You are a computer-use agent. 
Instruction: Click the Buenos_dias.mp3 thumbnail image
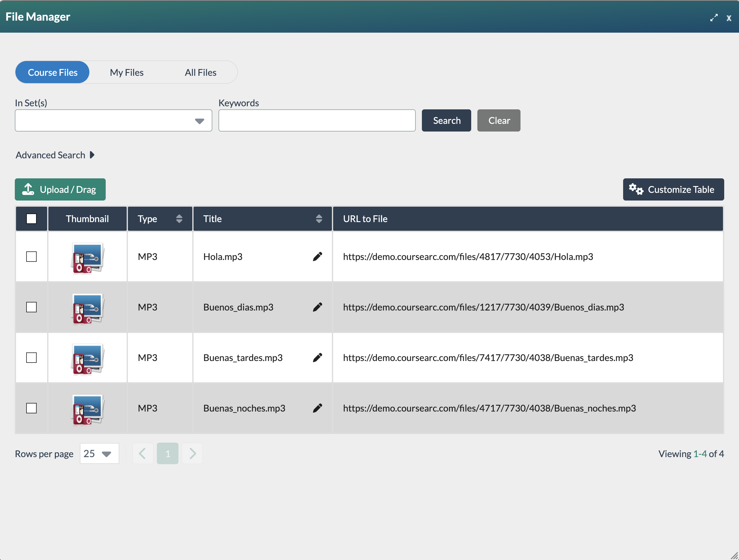tap(88, 309)
